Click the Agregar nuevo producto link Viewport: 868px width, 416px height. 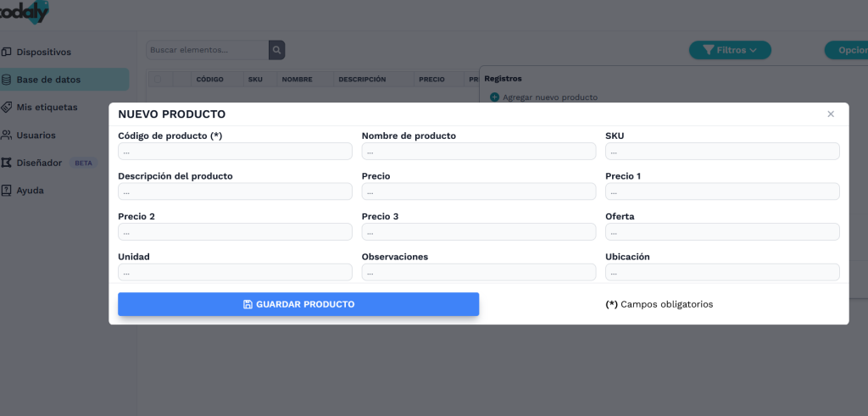(549, 97)
